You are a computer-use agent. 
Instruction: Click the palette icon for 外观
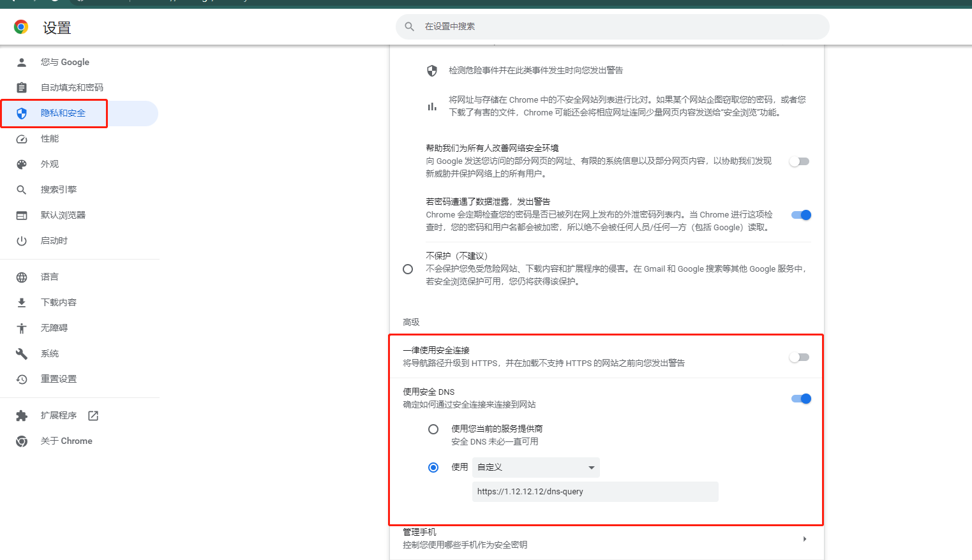pos(22,164)
